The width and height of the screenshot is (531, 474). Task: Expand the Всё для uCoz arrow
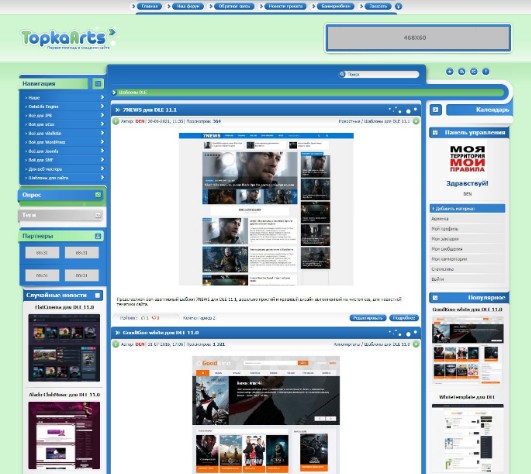(x=102, y=124)
